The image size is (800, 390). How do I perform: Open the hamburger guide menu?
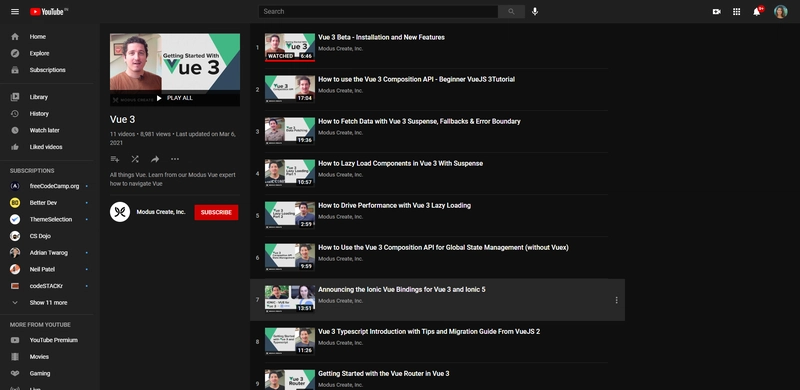[x=15, y=12]
